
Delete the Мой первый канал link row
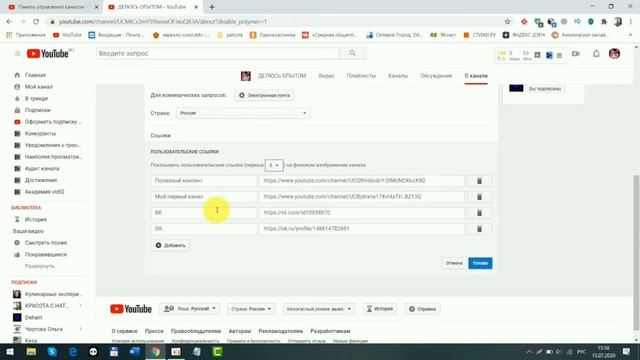click(x=480, y=197)
